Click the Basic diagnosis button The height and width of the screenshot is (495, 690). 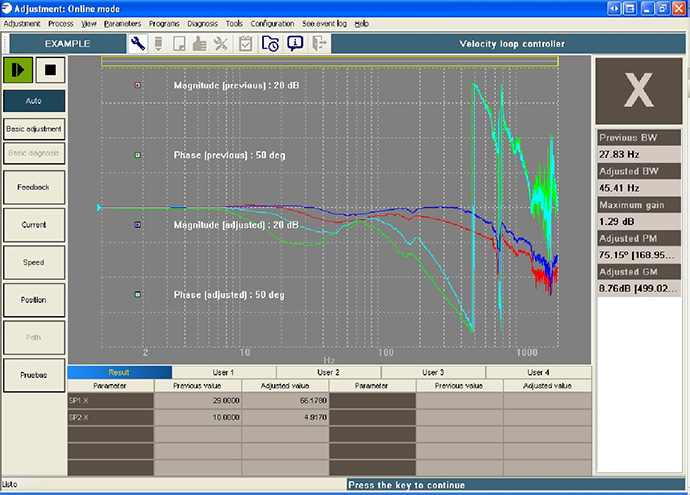34,153
